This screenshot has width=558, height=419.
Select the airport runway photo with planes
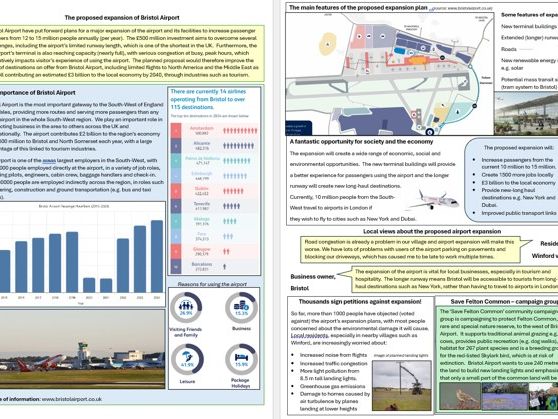tap(82, 349)
